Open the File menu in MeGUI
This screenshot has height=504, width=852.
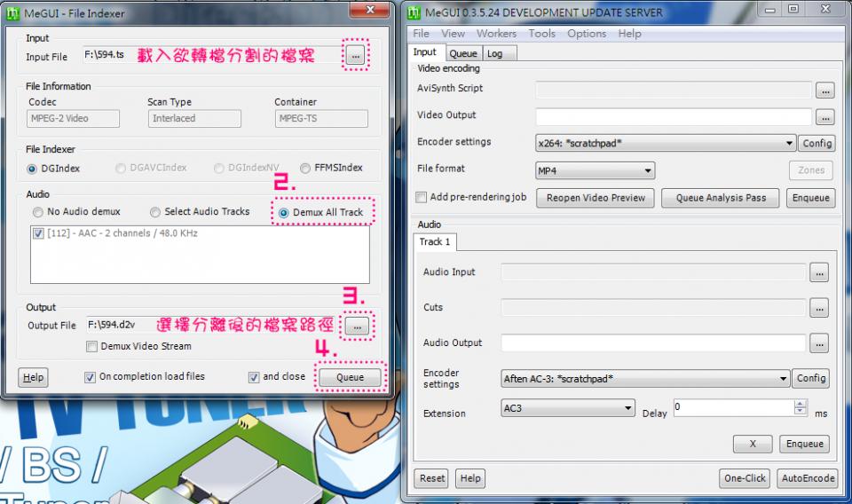click(421, 34)
